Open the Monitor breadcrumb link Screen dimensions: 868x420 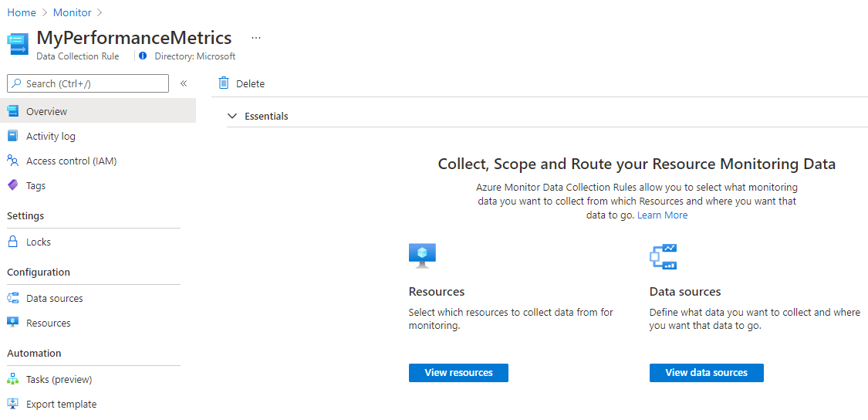(72, 12)
